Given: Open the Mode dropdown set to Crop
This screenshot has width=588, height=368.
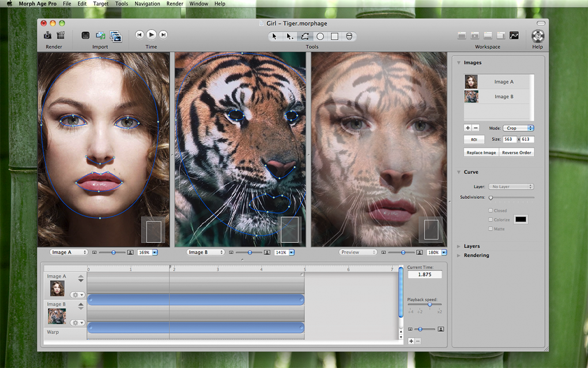Looking at the screenshot, I should point(518,128).
